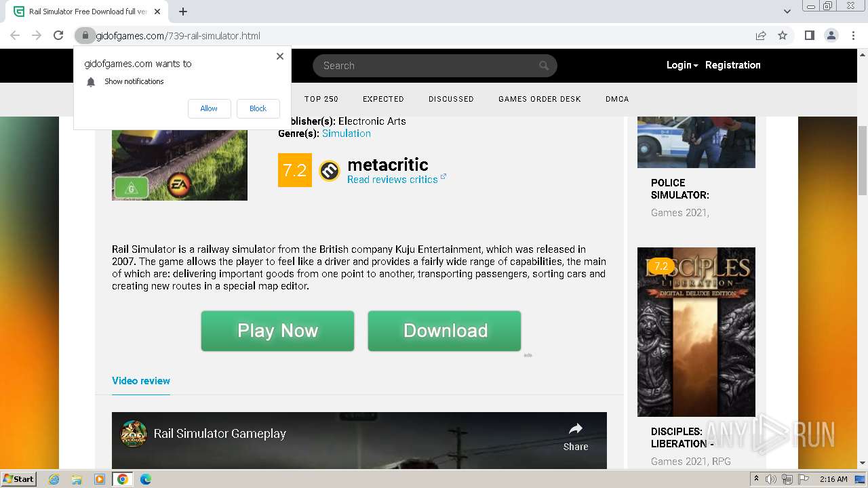
Task: Share this page using the share icon
Action: [761, 35]
